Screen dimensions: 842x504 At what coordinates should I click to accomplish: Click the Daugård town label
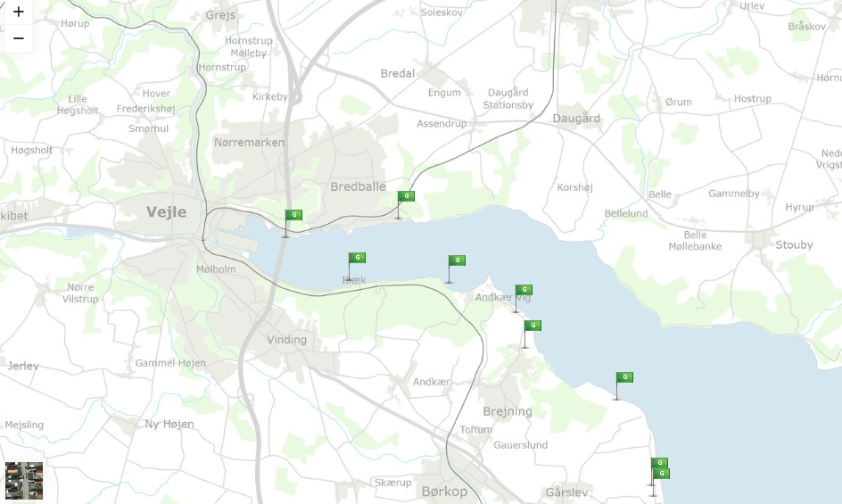576,119
